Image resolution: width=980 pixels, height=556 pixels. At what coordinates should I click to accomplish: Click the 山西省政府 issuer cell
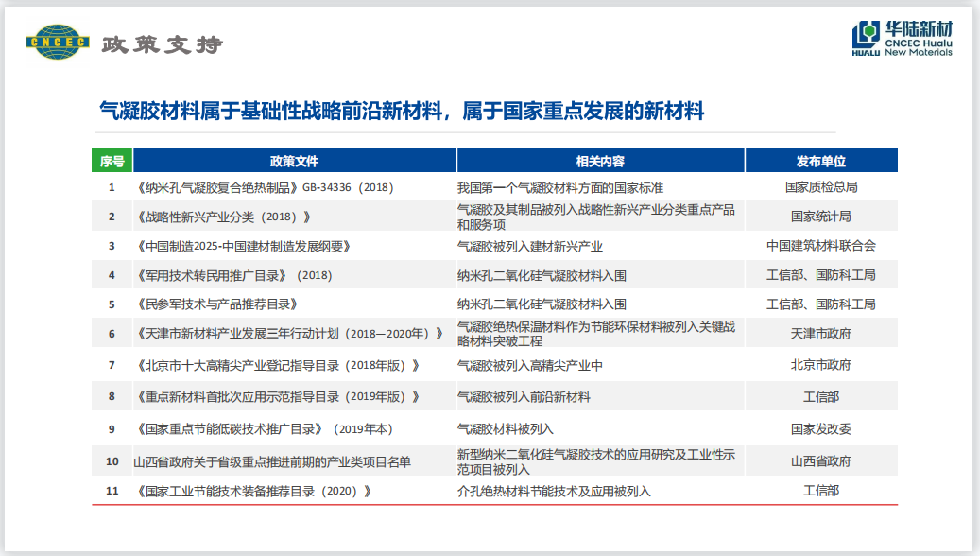pyautogui.click(x=820, y=461)
